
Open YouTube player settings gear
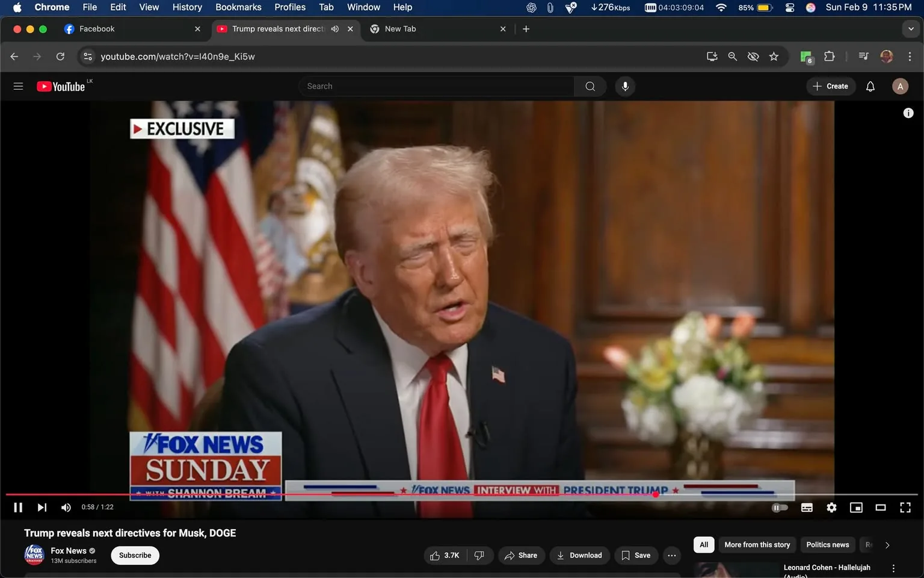(x=831, y=508)
